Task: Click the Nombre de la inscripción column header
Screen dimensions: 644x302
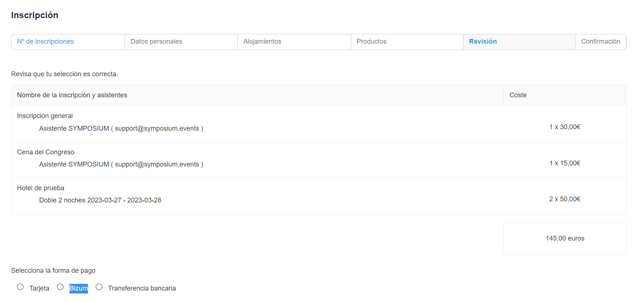Action: coord(72,95)
